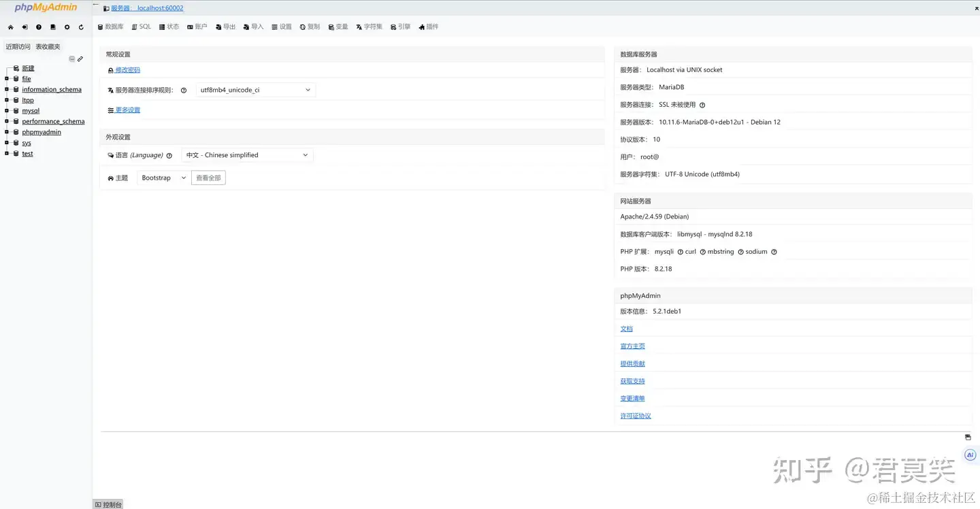This screenshot has width=980, height=509.
Task: Click the sys database icon
Action: coord(16,143)
